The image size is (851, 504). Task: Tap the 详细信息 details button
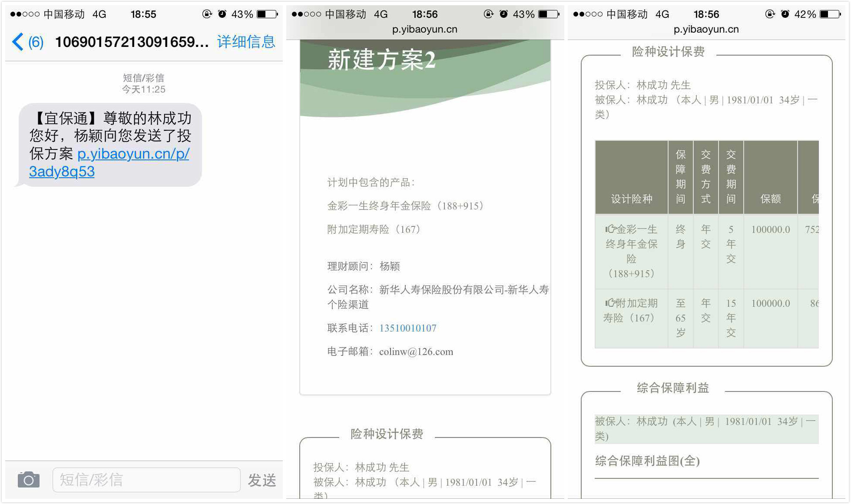click(246, 42)
